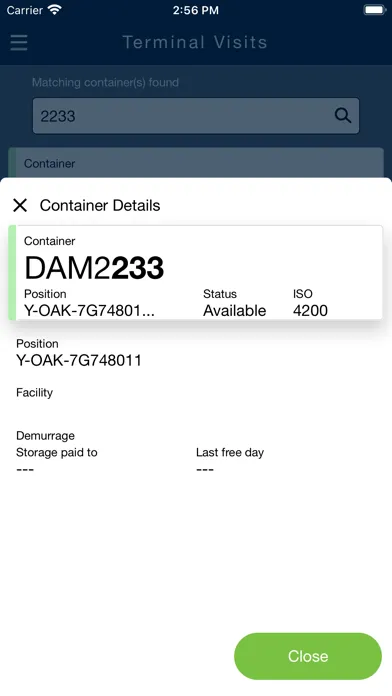Tap the magnifier search icon
Image resolution: width=392 pixels, height=696 pixels.
pos(343,116)
